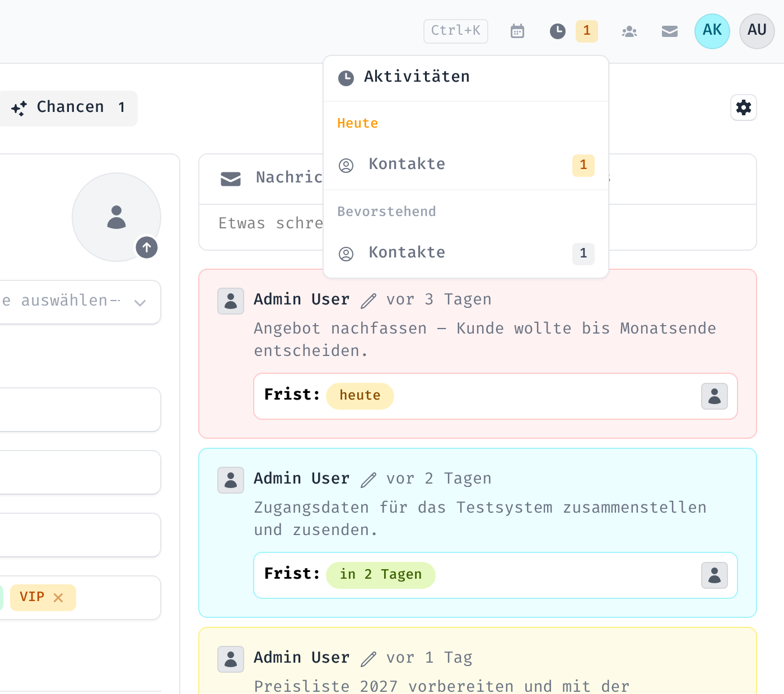Click the note text 'Zugangsdaten für das Testsystem'

pos(403,508)
